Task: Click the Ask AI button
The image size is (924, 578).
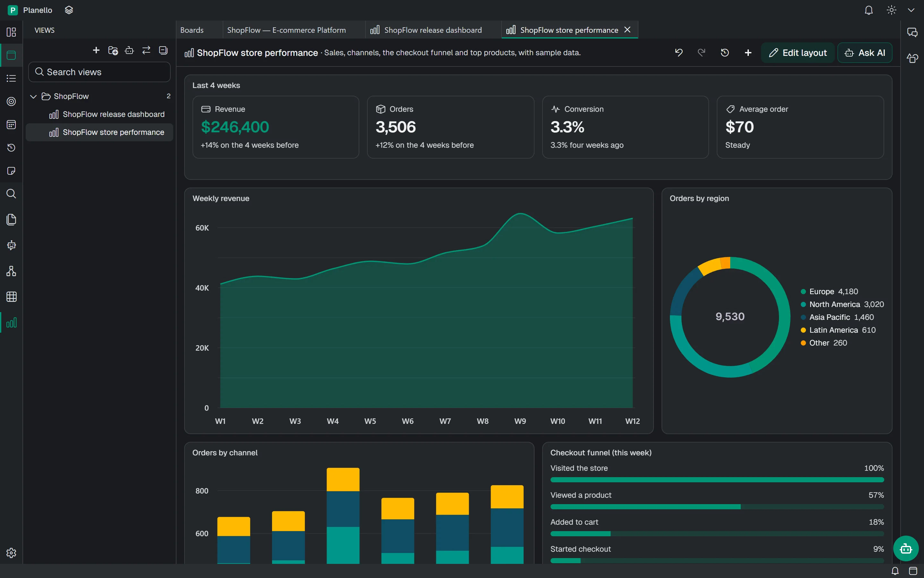Action: [x=865, y=53]
